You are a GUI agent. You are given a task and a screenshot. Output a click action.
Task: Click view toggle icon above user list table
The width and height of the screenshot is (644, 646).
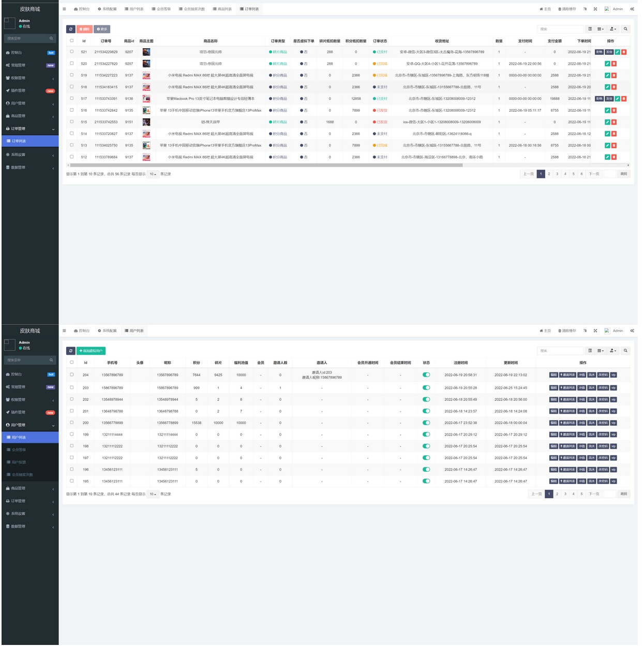click(x=590, y=351)
